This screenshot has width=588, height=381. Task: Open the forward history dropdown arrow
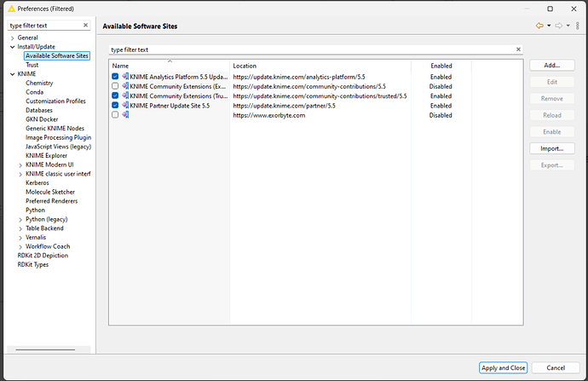pyautogui.click(x=568, y=26)
